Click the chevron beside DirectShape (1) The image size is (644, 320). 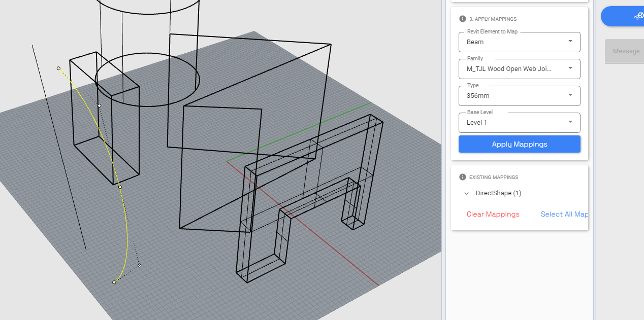click(x=467, y=193)
